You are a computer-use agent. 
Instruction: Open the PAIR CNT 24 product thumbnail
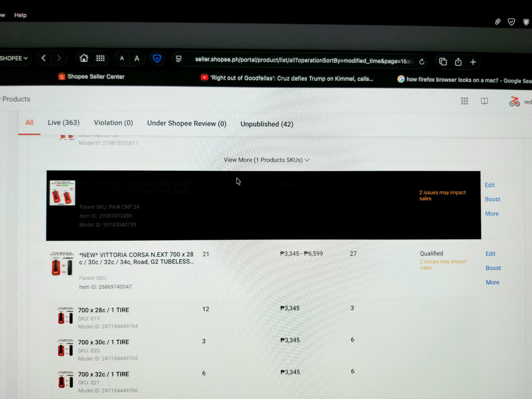[62, 193]
